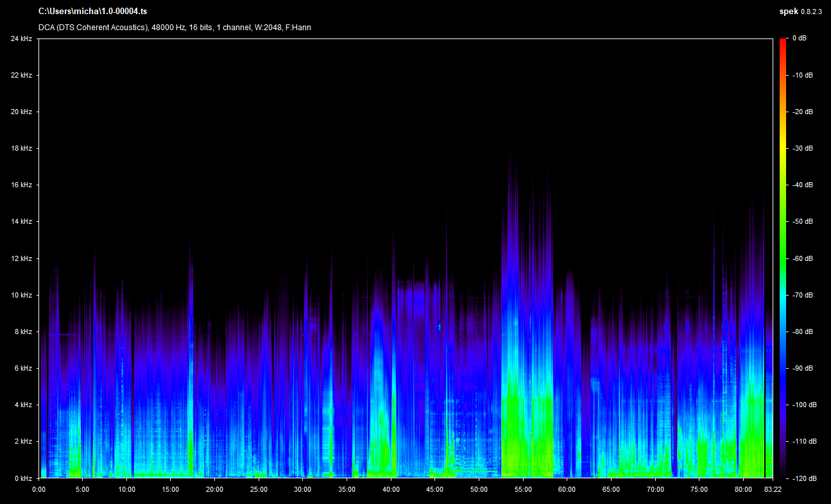Image resolution: width=831 pixels, height=504 pixels.
Task: Click the 83:22 end time label
Action: 773,489
